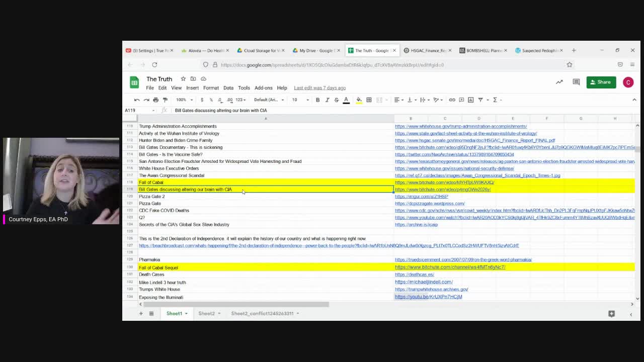Toggle bold formatting

pos(317,100)
